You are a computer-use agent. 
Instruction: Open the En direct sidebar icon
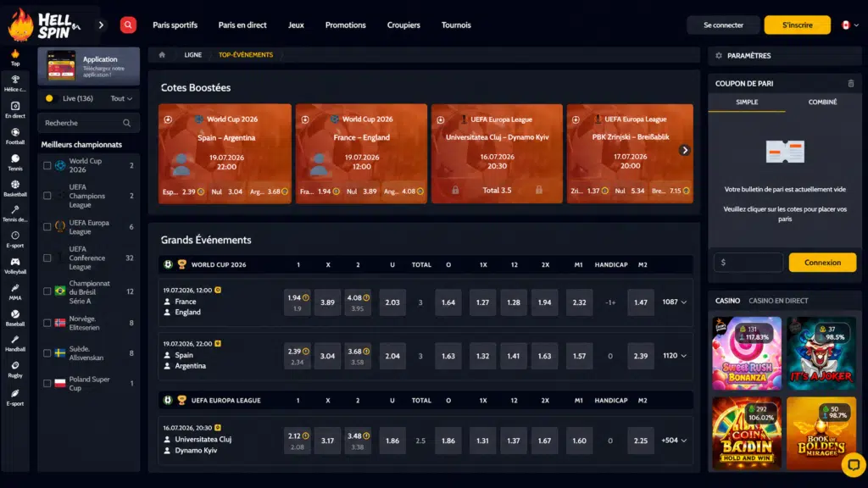[15, 109]
